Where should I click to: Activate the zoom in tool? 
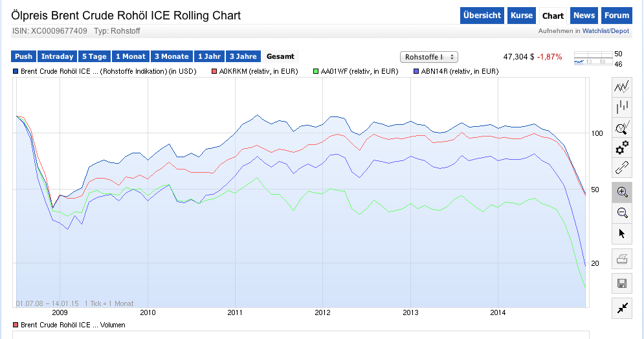(x=621, y=192)
